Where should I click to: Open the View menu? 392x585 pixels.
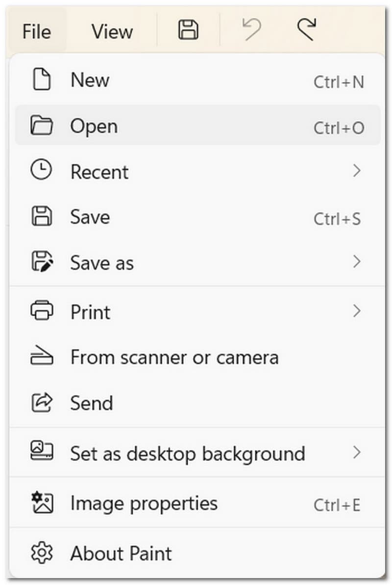(x=112, y=31)
